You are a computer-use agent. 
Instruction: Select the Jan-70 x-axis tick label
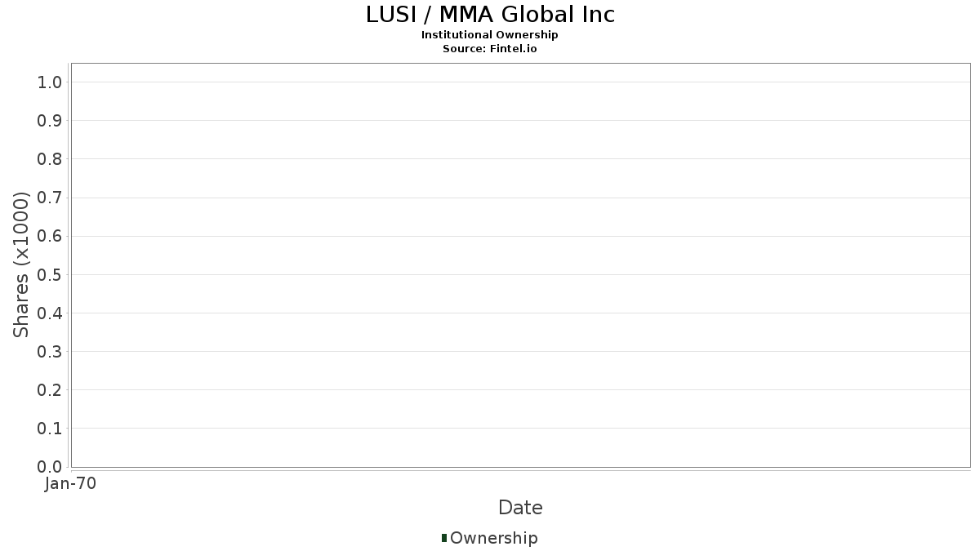point(71,484)
